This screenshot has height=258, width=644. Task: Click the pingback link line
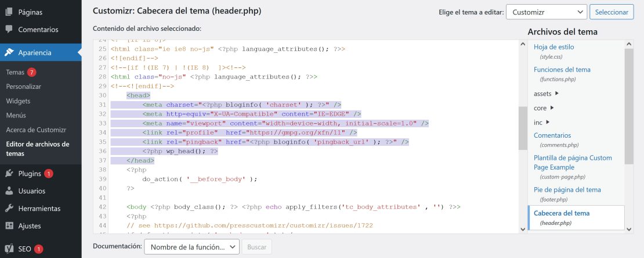click(276, 142)
